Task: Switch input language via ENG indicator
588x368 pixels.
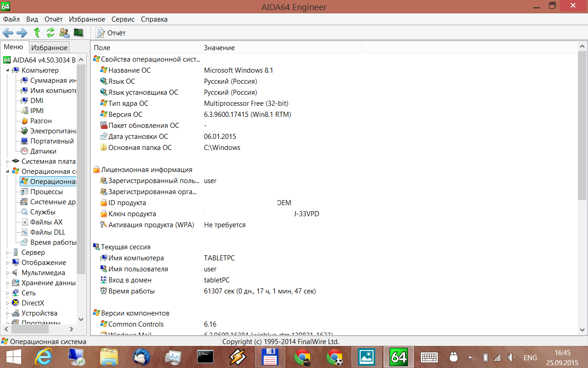Action: coord(530,357)
